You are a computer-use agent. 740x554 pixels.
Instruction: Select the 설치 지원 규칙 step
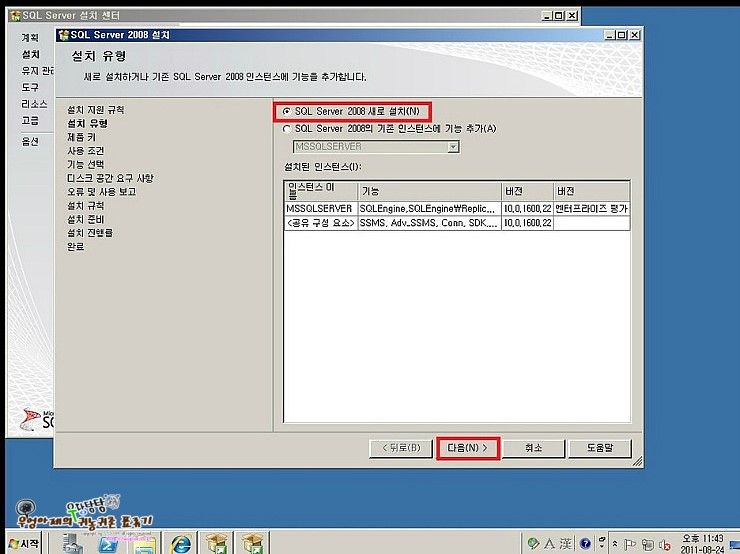95,110
